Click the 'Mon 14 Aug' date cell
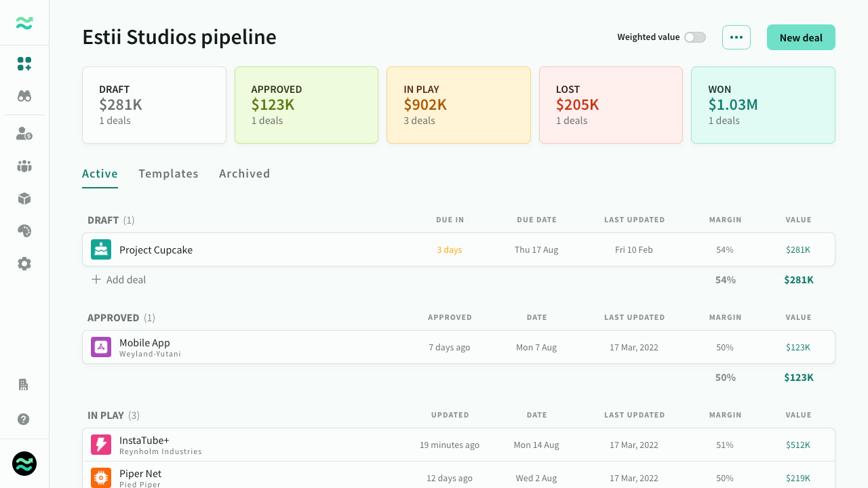This screenshot has width=868, height=488. point(536,445)
